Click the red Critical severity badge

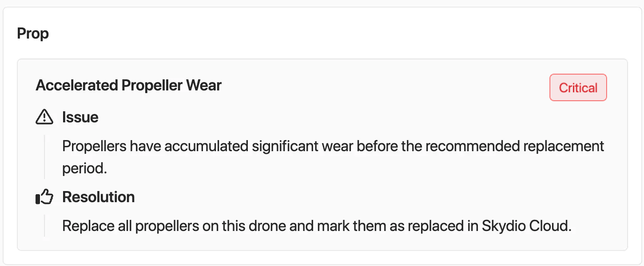coord(578,88)
